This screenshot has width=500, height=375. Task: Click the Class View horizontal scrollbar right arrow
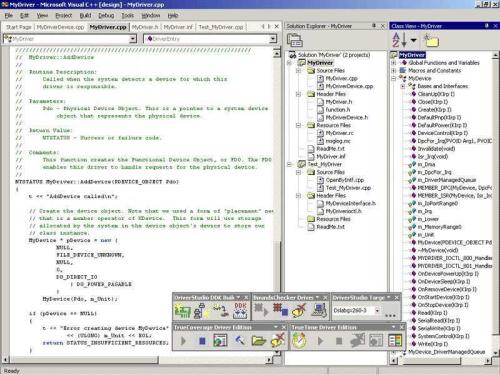pos(488,360)
